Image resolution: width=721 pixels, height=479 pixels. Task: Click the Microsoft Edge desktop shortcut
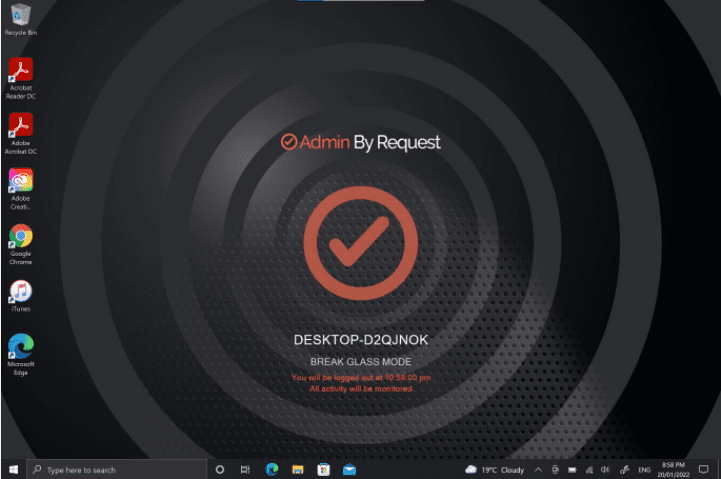click(x=20, y=348)
